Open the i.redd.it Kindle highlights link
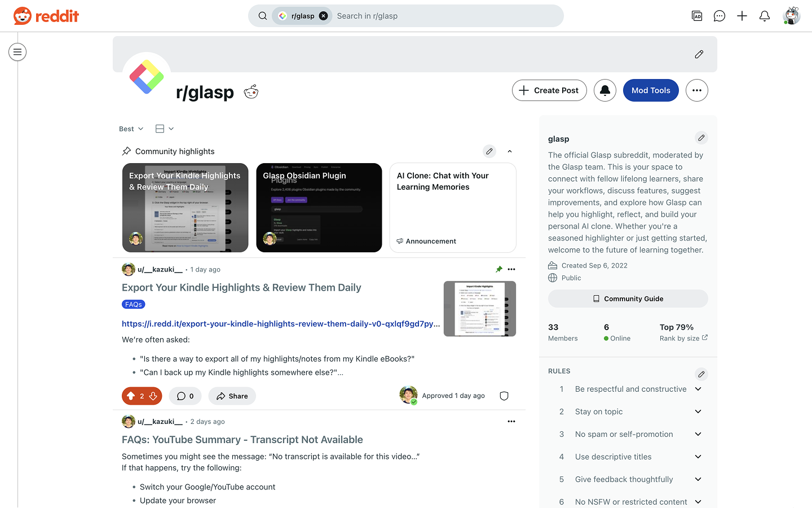 coord(281,323)
